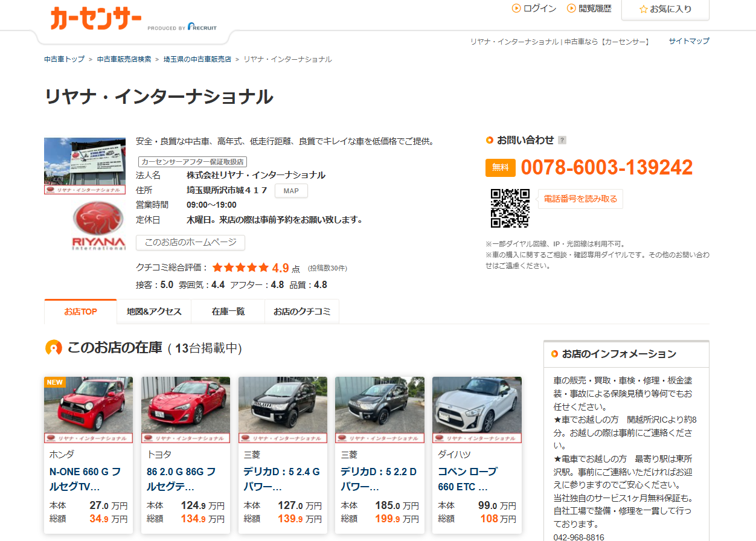Click the 134.9万円 total price

point(202,519)
